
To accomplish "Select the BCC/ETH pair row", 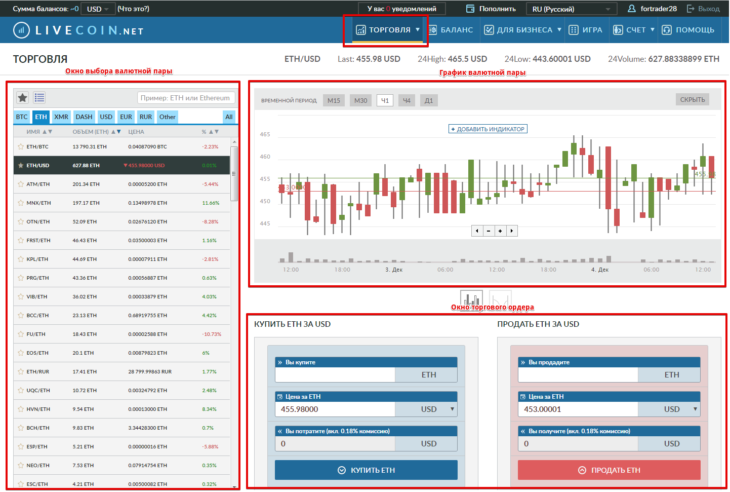I will click(x=122, y=315).
